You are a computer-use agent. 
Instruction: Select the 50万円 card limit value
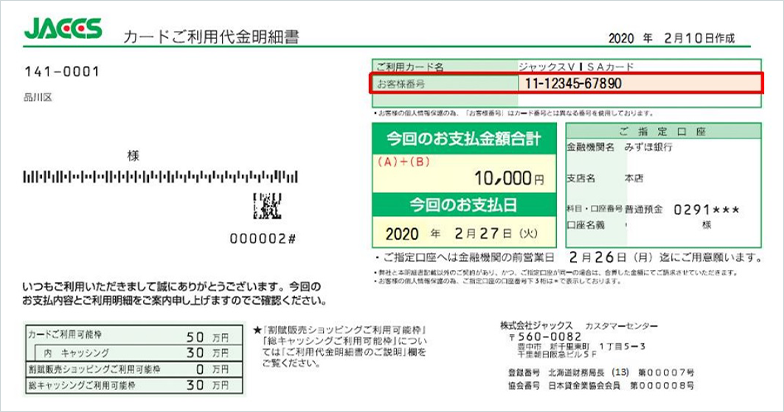(x=208, y=337)
